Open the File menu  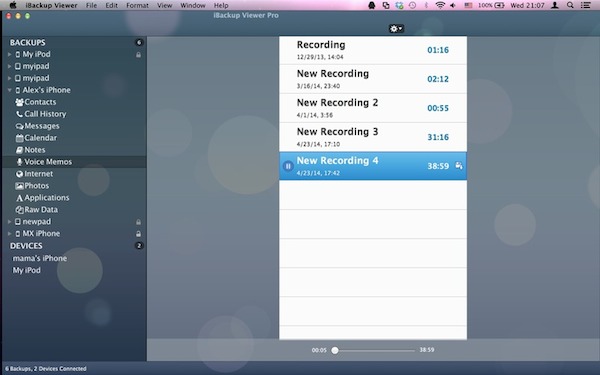click(91, 5)
